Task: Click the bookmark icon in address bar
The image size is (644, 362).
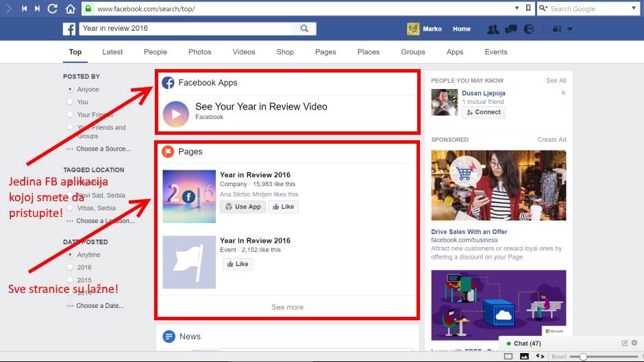Action: 528,8
